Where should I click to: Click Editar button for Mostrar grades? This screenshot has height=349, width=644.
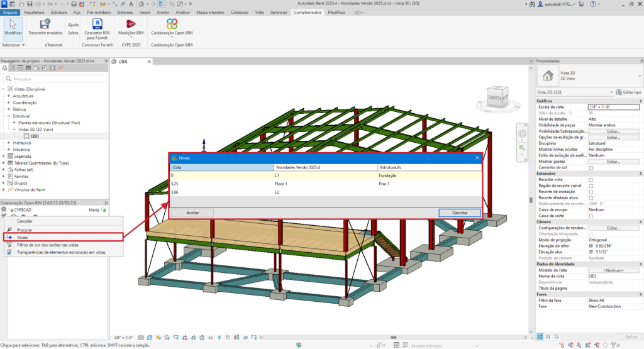tap(613, 162)
